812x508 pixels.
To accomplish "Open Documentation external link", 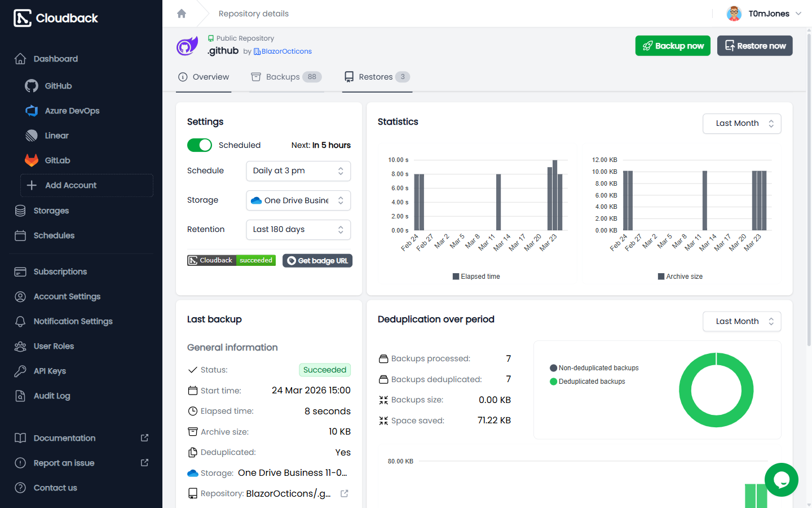I will pyautogui.click(x=81, y=438).
